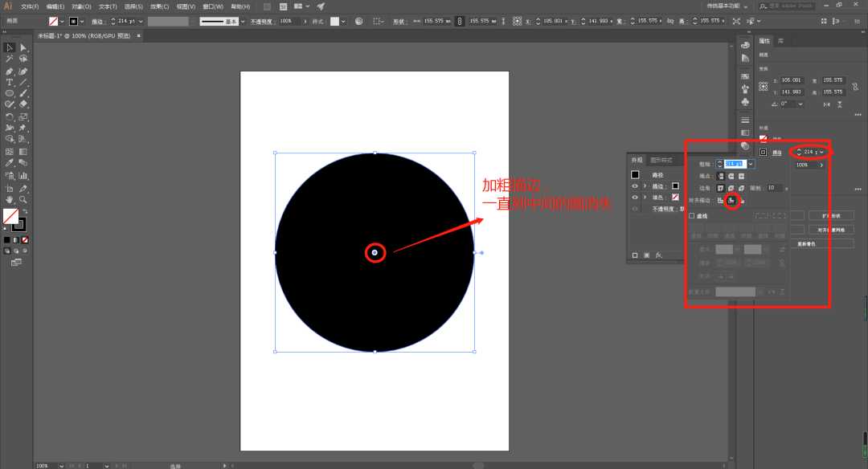
Task: Click the X position field in Properties
Action: tap(792, 80)
